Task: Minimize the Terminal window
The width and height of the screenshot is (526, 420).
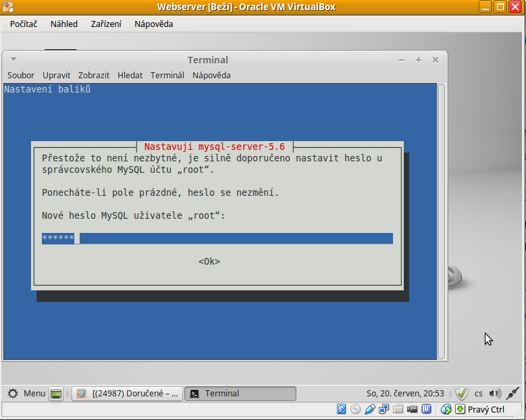Action: 402,60
